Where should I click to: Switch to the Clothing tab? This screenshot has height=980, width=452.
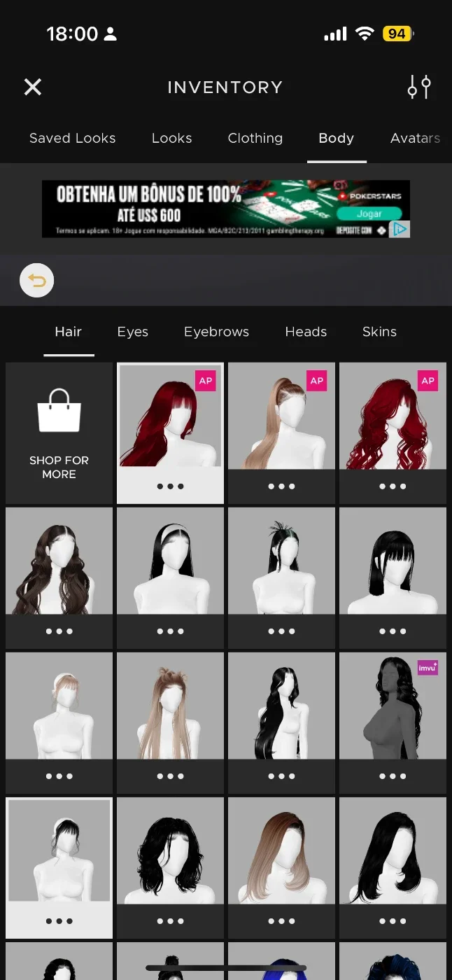[x=255, y=138]
